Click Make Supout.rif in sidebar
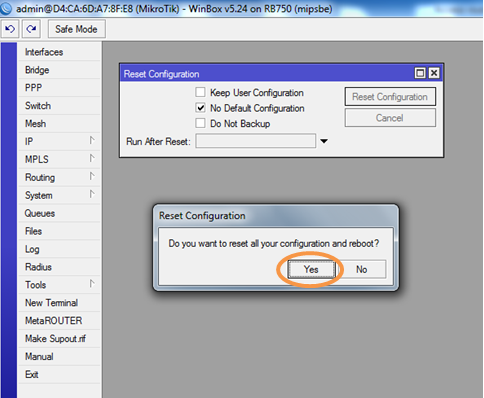The image size is (484, 398). click(x=59, y=339)
